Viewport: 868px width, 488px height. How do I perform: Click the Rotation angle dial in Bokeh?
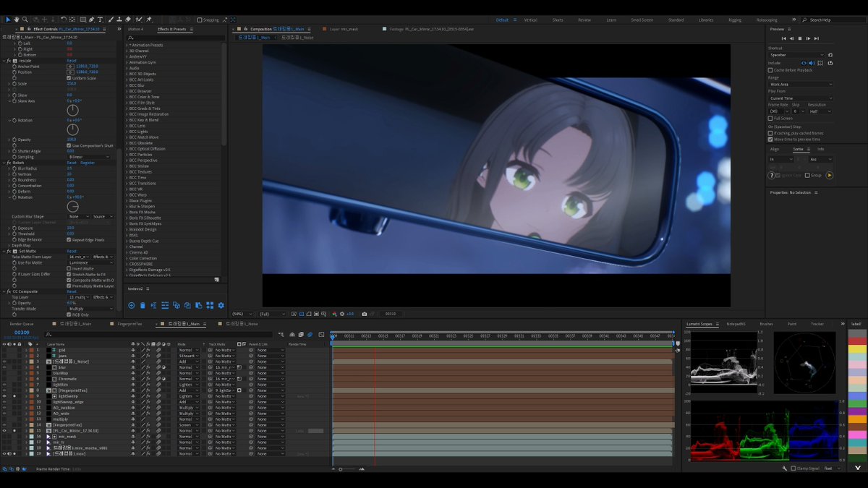click(72, 207)
